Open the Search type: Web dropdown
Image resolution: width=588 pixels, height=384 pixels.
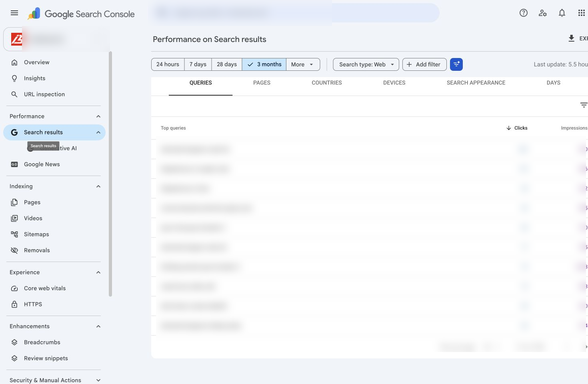[x=366, y=64]
